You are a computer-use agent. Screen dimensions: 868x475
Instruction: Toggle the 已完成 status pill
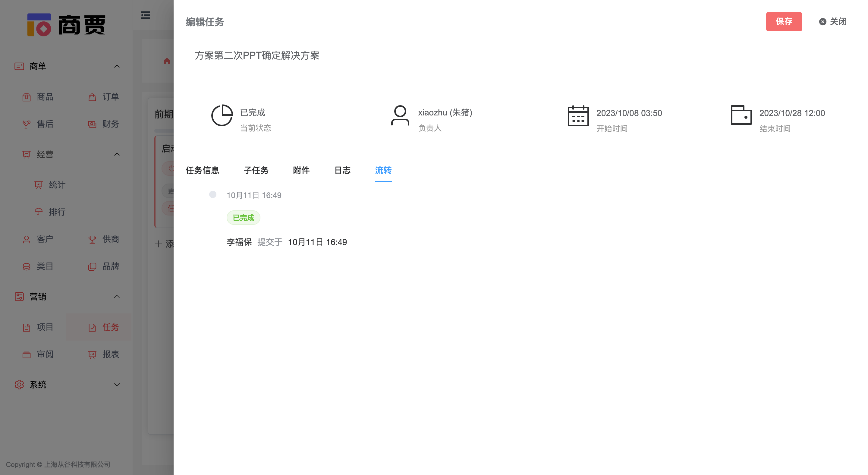[x=243, y=218]
